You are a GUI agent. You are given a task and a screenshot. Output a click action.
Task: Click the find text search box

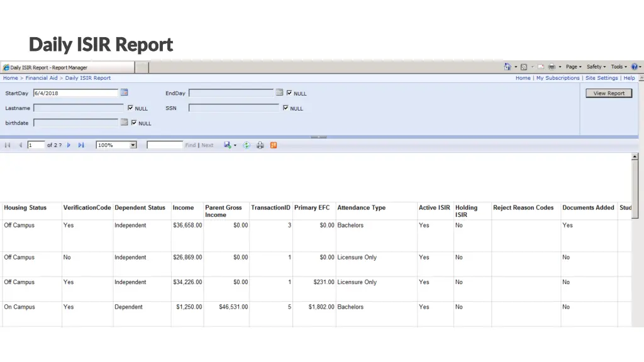point(165,145)
